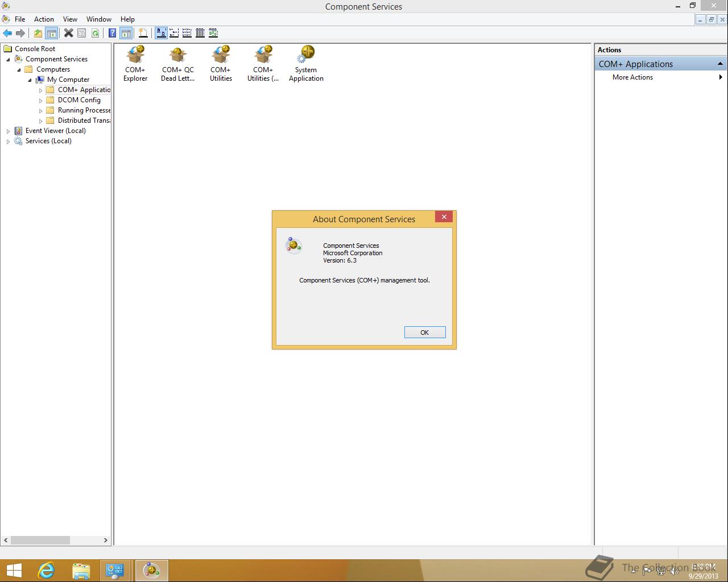
Task: Select the System Application icon
Action: point(306,64)
